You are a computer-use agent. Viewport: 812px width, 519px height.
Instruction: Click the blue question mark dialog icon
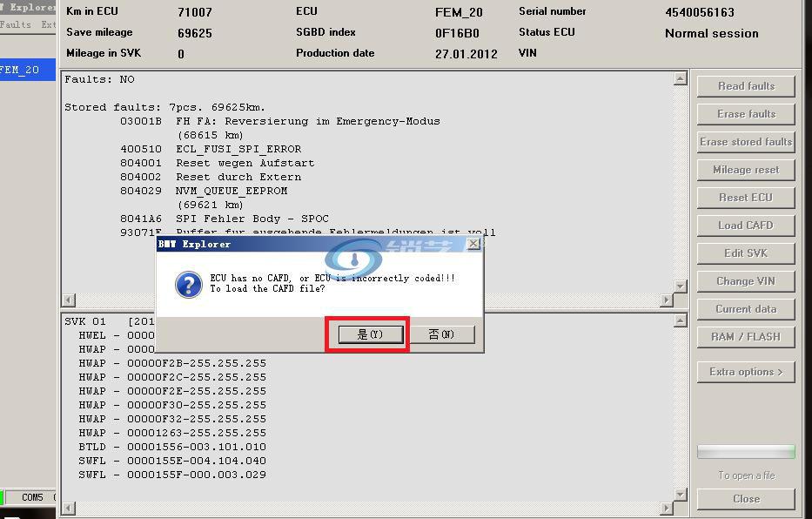pos(189,285)
